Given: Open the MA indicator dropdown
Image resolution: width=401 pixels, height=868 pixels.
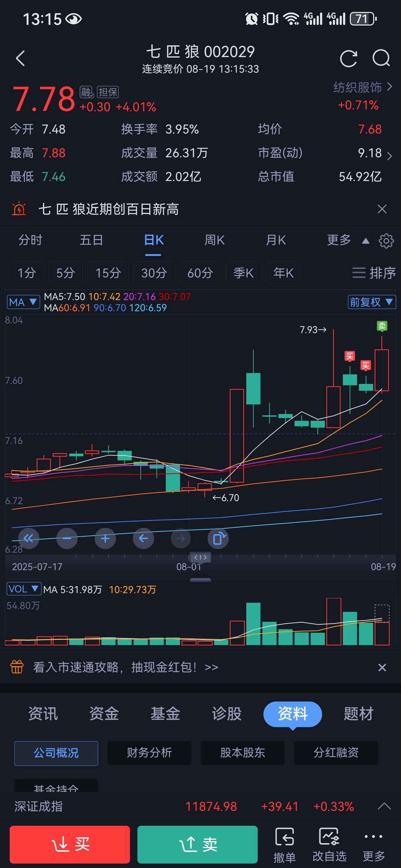Looking at the screenshot, I should tap(23, 302).
